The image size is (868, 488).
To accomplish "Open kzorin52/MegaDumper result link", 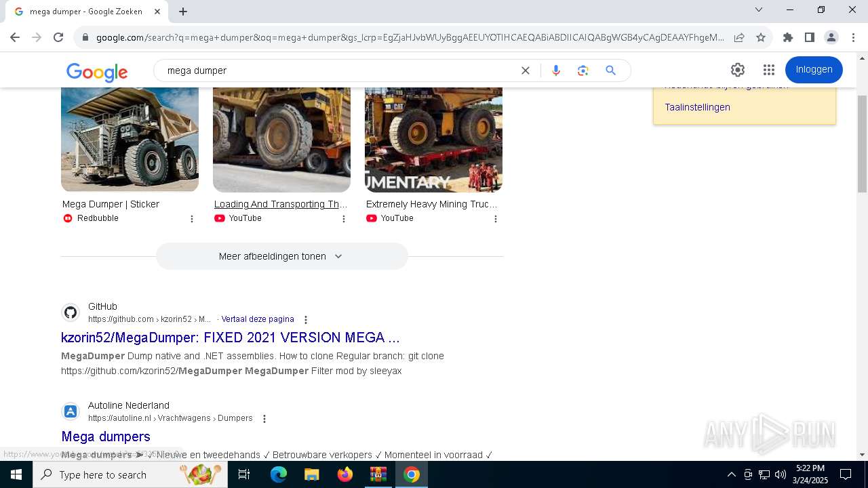I will (x=230, y=338).
